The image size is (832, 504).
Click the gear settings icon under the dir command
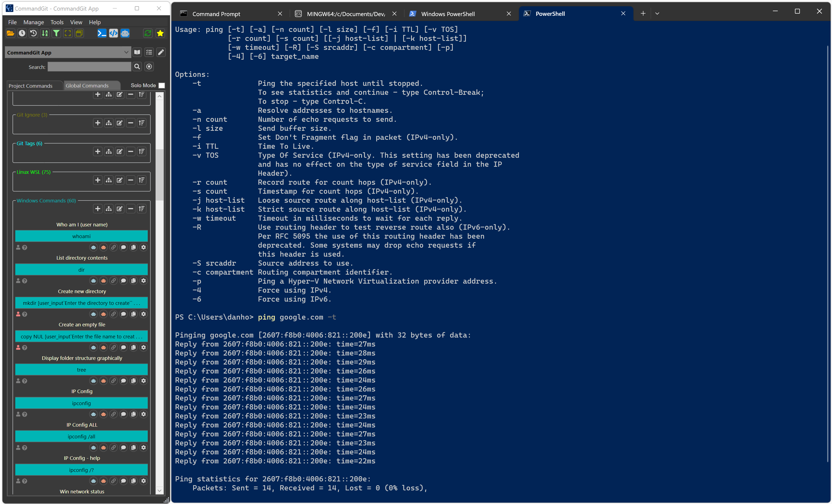[144, 281]
